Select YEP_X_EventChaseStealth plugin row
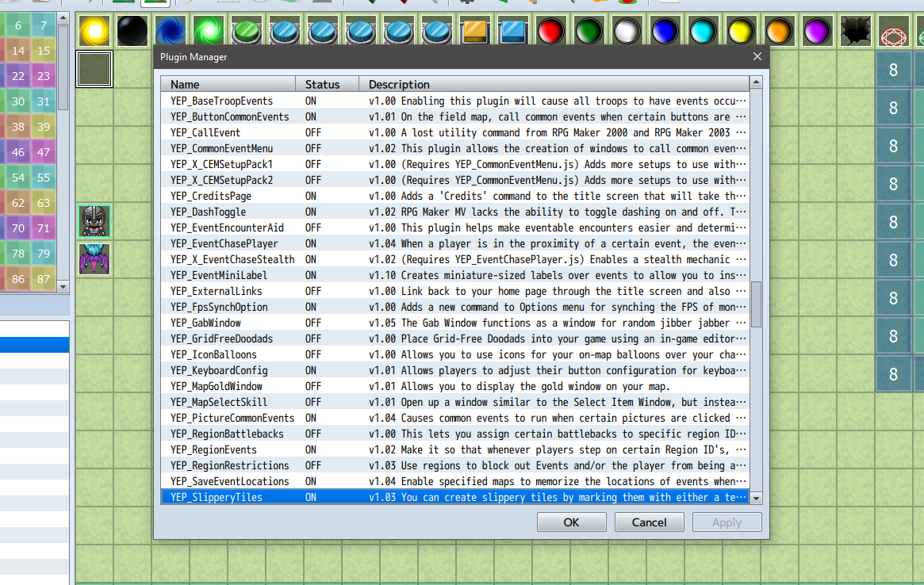The width and height of the screenshot is (924, 585). (455, 260)
